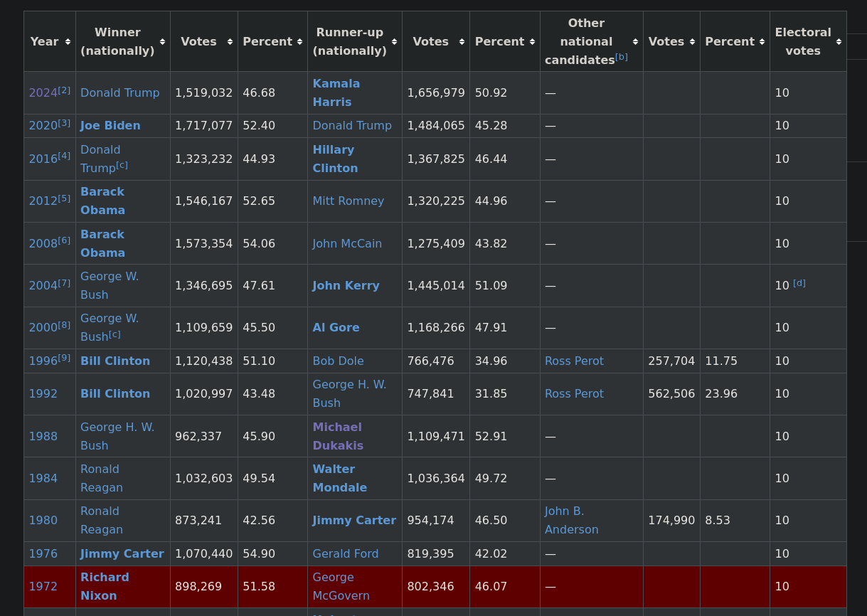867x616 pixels.
Task: Sort by Runner-up (nationally) column arrows
Action: pyautogui.click(x=395, y=42)
